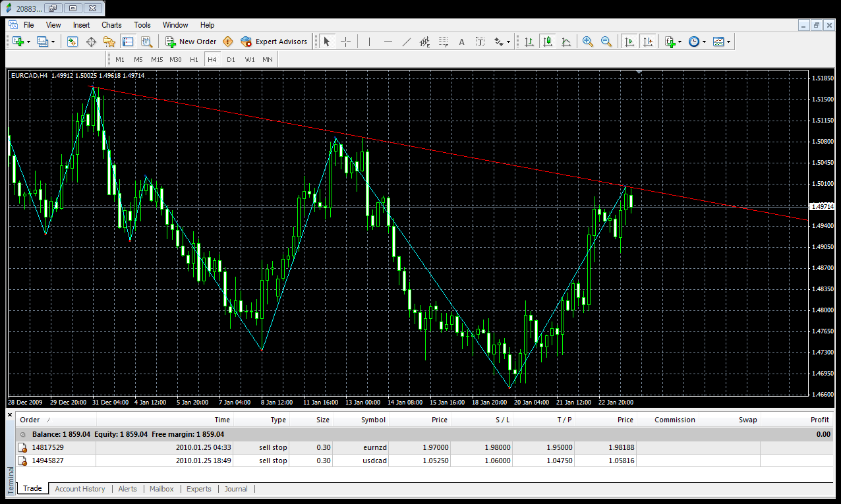
Task: Click the Zoom In magnifier icon
Action: click(x=587, y=42)
